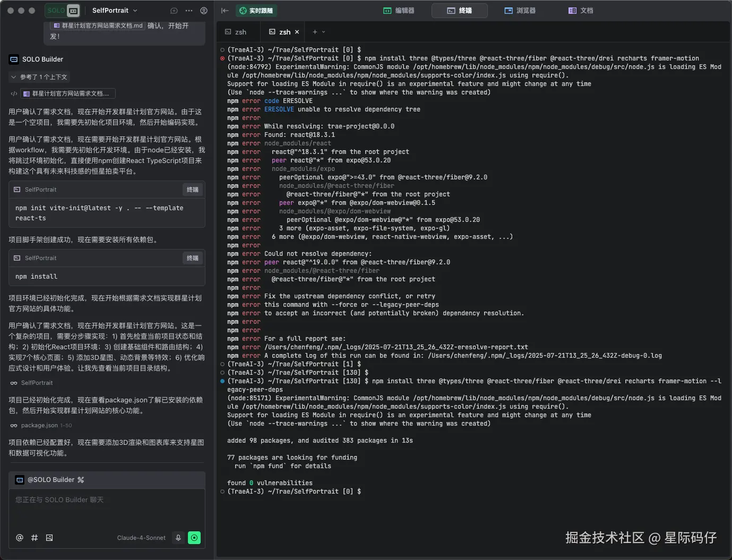Image resolution: width=732 pixels, height=560 pixels.
Task: Open the SOLO Builder tools settings icon
Action: [x=81, y=480]
